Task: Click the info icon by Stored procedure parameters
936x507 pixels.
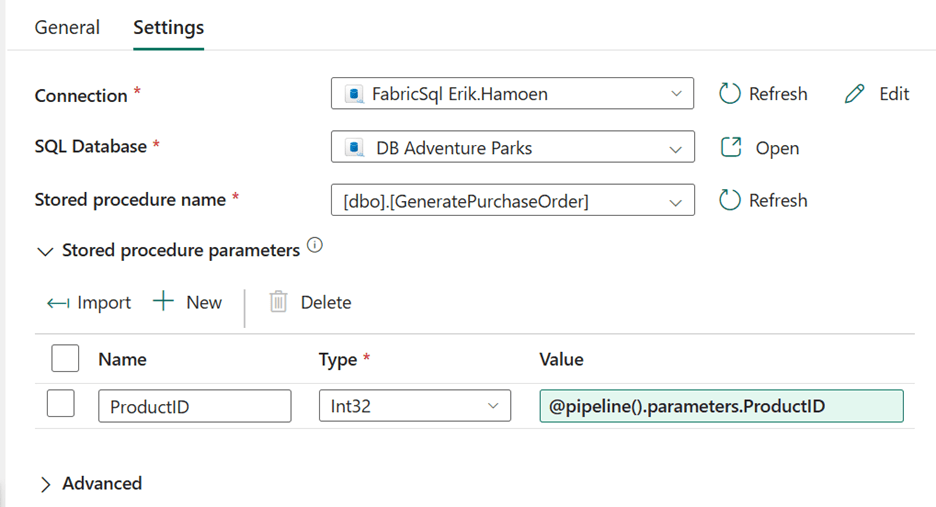Action: 315,246
